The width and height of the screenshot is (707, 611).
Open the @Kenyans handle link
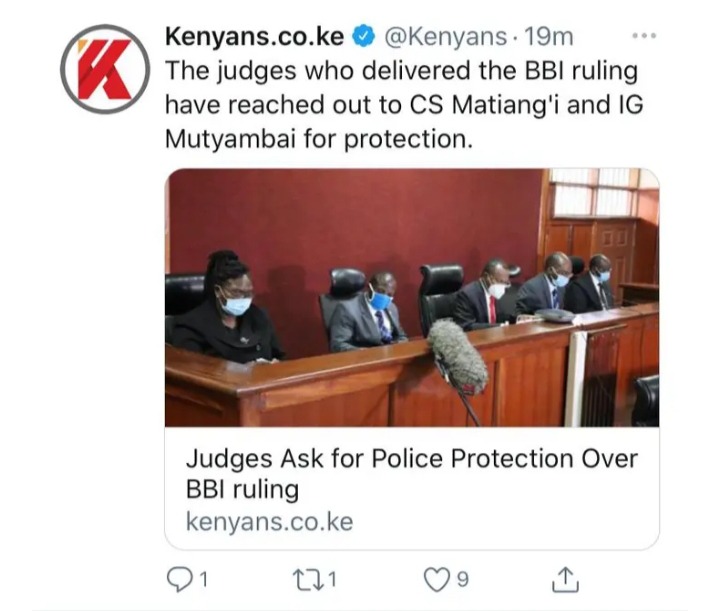point(445,37)
